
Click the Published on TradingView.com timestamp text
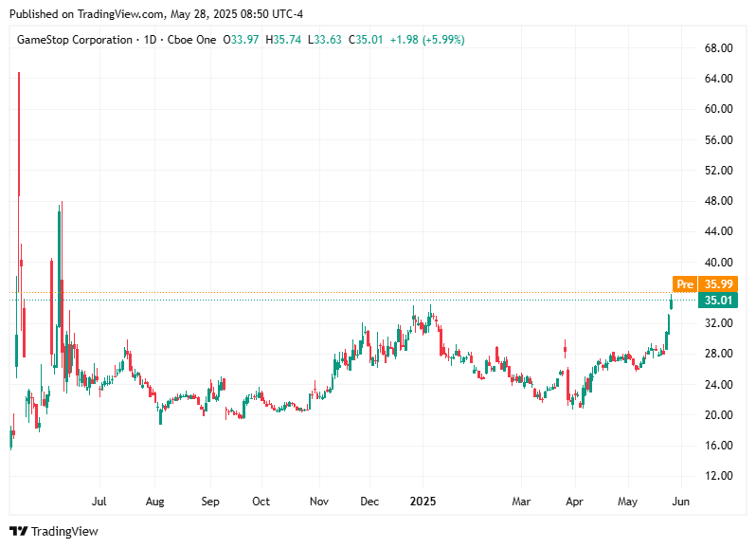click(x=156, y=14)
